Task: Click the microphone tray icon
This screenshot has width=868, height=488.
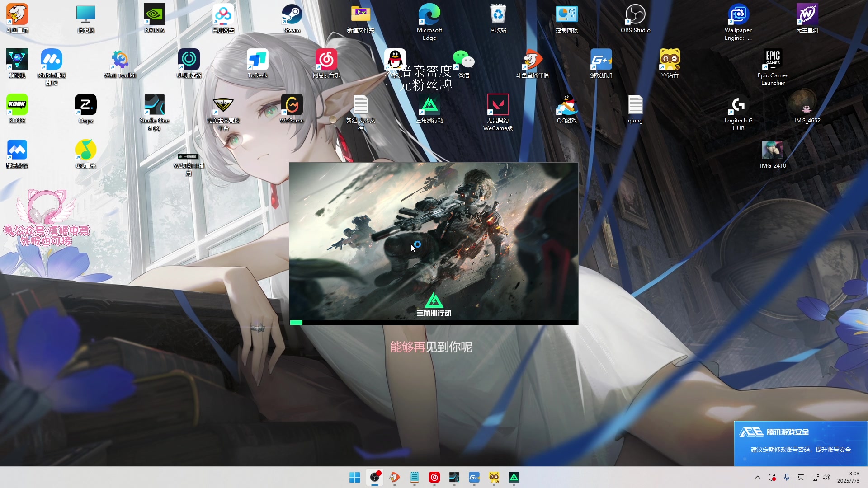Action: (x=787, y=477)
